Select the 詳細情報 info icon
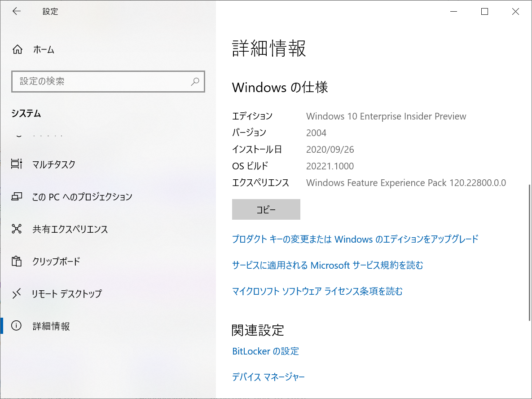This screenshot has width=532, height=399. pyautogui.click(x=16, y=326)
